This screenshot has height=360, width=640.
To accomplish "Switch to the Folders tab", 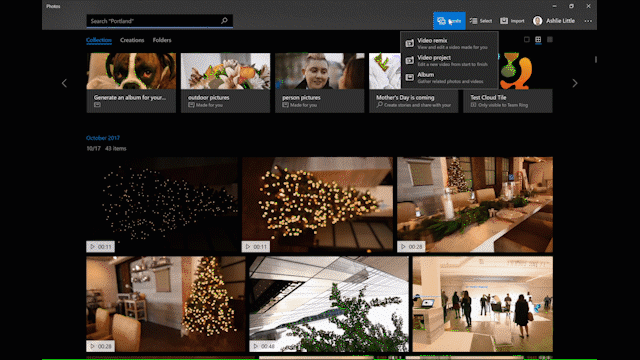I will point(162,40).
